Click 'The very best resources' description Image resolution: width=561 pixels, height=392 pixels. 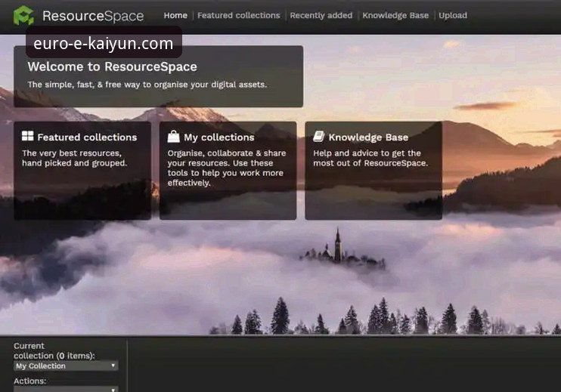click(74, 158)
